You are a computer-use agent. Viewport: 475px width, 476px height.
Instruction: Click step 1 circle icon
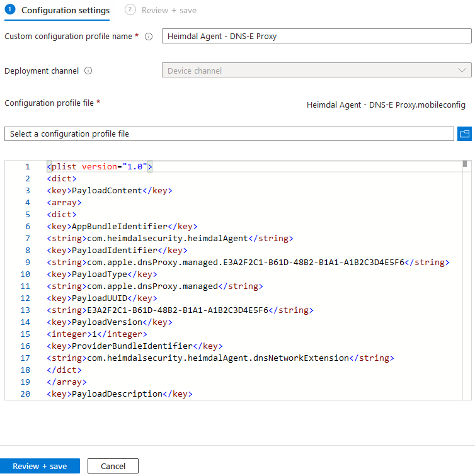tap(10, 9)
